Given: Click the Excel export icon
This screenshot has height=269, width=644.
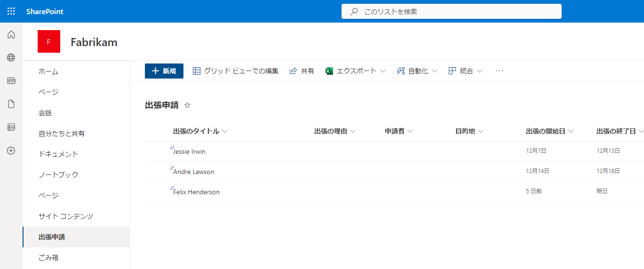Looking at the screenshot, I should (329, 71).
